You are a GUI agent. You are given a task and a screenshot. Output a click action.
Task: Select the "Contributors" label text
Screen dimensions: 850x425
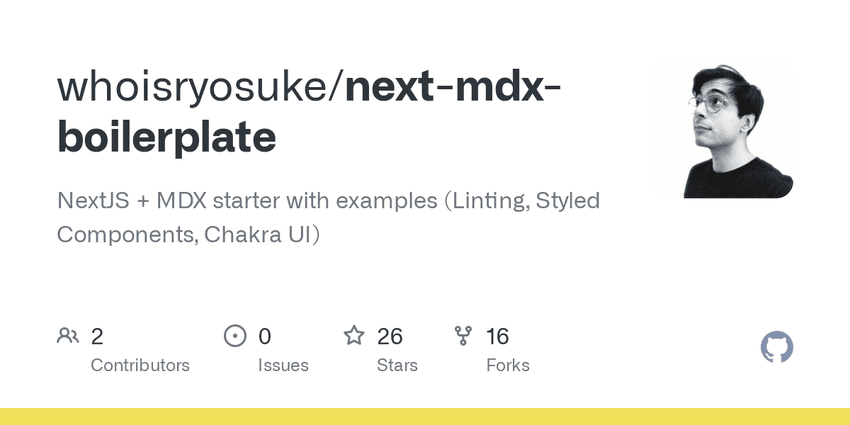tap(140, 365)
